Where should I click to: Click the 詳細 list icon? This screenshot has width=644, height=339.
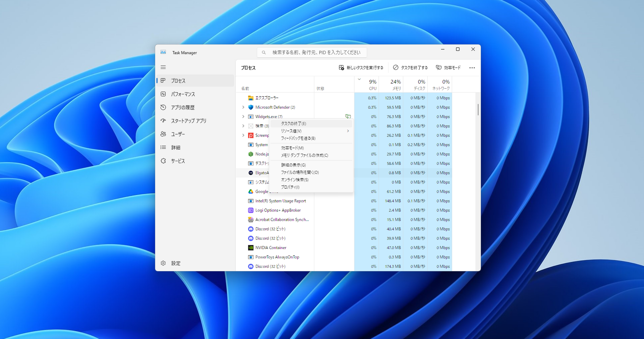(x=163, y=147)
